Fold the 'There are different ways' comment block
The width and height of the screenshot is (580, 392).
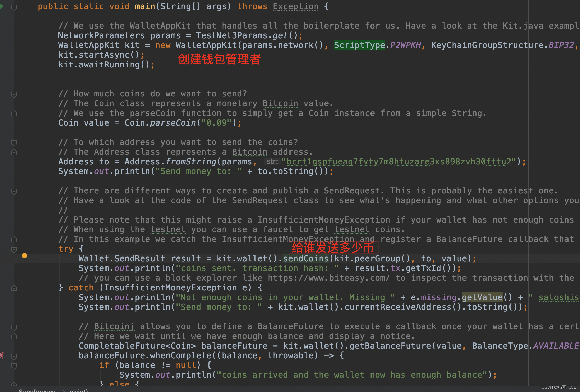pos(14,191)
